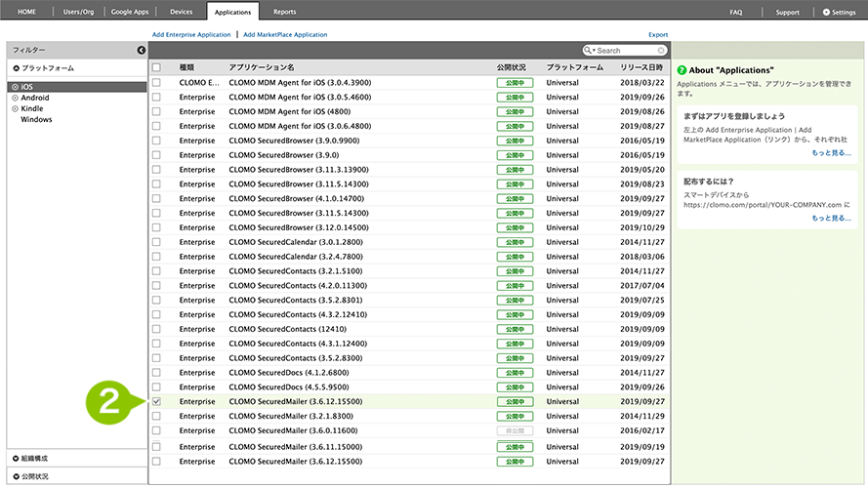Select CLOMO MDM Agent for iOS (3.0.6.4800) name
868x488 pixels.
tap(300, 126)
